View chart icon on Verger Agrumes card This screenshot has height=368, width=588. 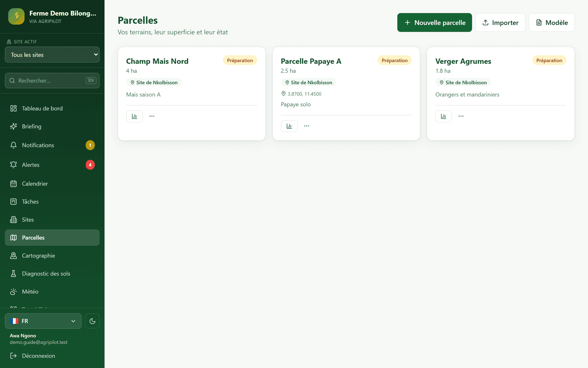[444, 116]
